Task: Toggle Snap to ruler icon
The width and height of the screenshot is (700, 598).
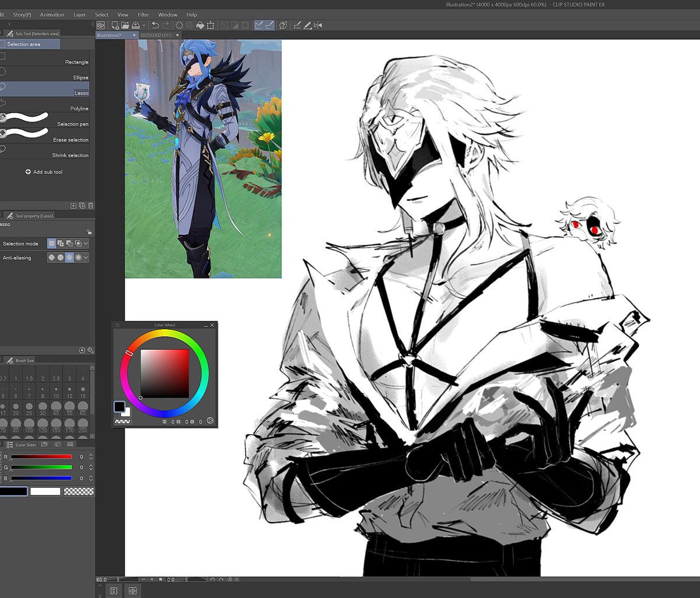Action: point(259,25)
